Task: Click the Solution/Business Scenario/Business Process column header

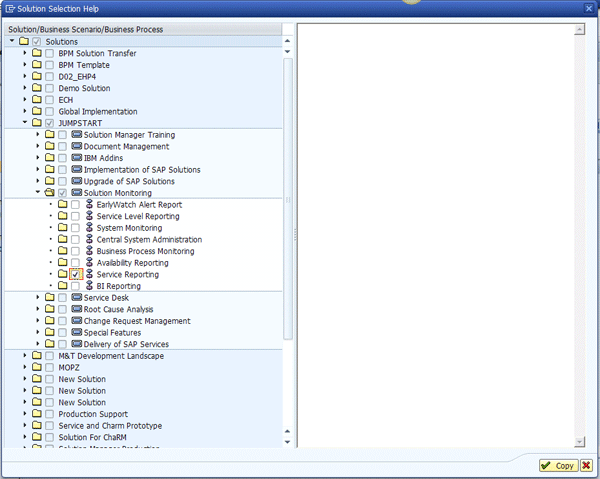Action: pyautogui.click(x=143, y=29)
